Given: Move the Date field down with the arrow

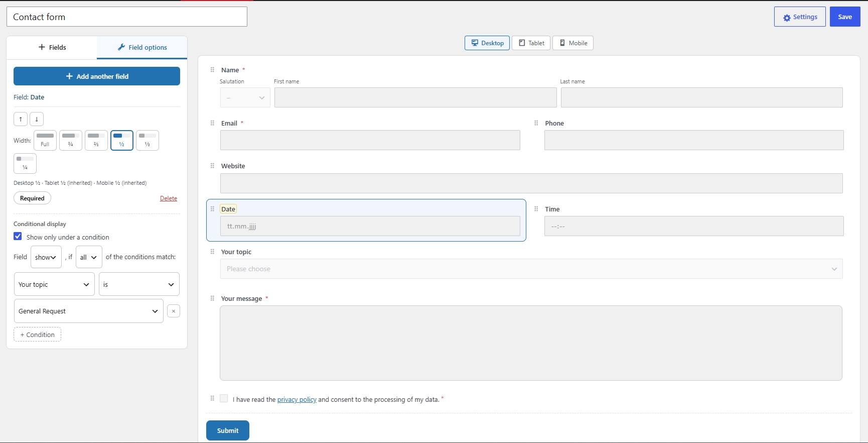Looking at the screenshot, I should [37, 119].
